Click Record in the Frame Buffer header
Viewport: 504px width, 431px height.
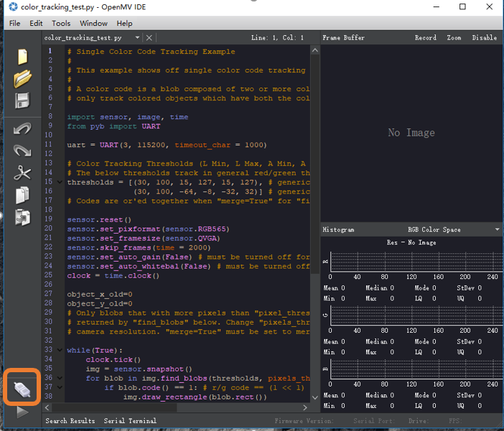click(x=426, y=37)
